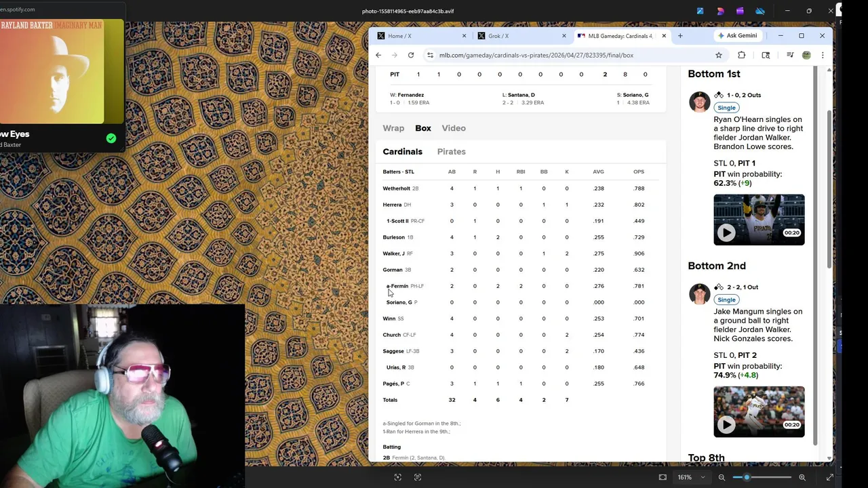Click Jake Mangum's player headshot
Image resolution: width=868 pixels, height=488 pixels.
699,293
